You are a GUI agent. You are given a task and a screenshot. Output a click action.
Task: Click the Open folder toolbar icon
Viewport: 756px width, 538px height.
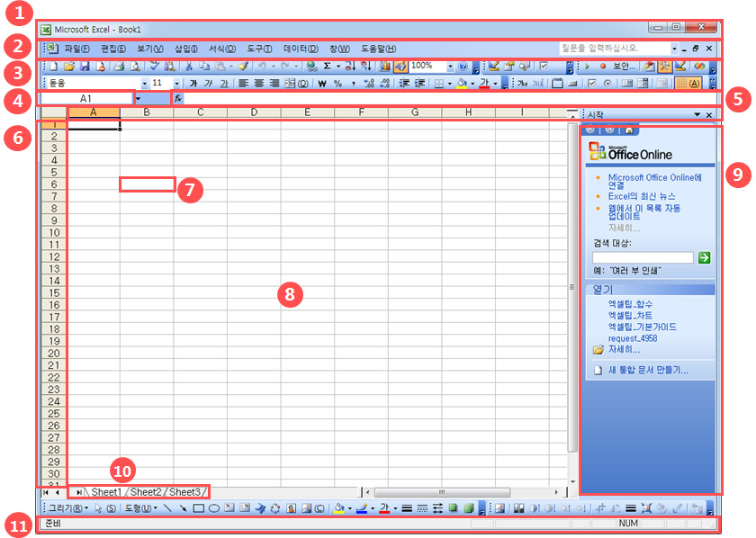click(69, 67)
